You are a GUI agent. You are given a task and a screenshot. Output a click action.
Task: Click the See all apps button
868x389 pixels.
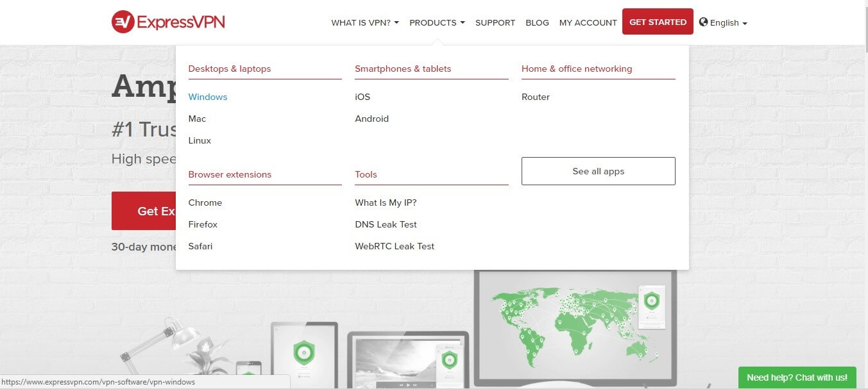pyautogui.click(x=599, y=171)
